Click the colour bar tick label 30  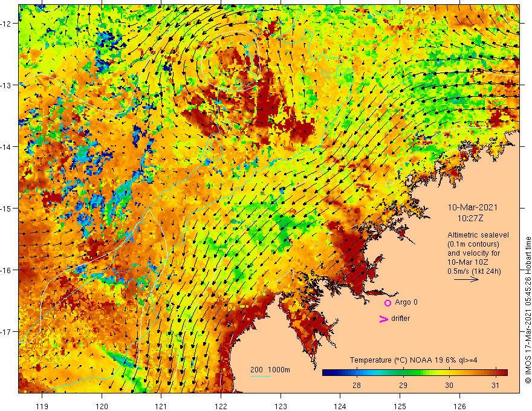(449, 385)
